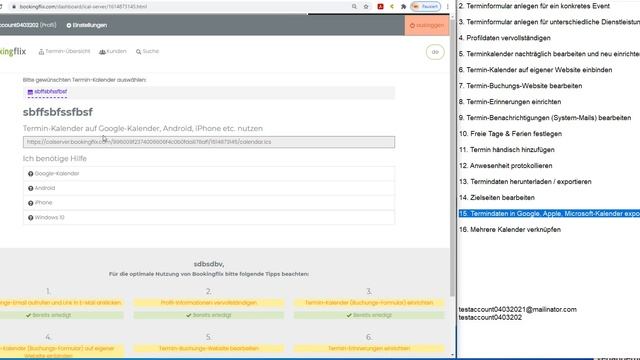Expand the iPhone help entry

click(x=209, y=203)
